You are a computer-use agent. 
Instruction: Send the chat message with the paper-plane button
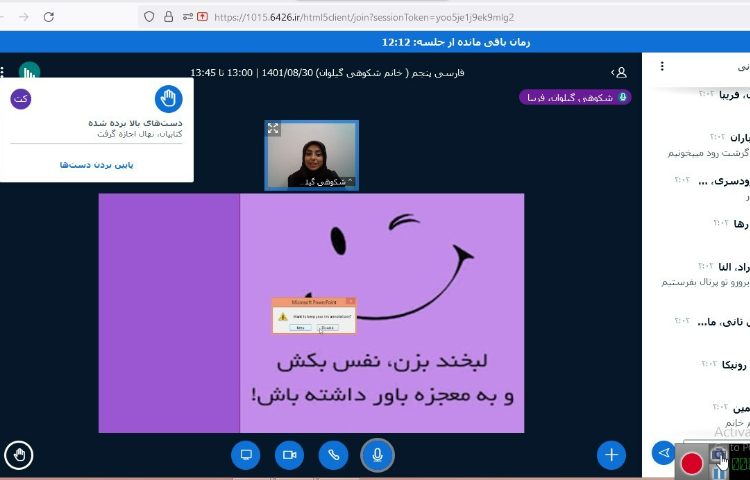(x=664, y=453)
